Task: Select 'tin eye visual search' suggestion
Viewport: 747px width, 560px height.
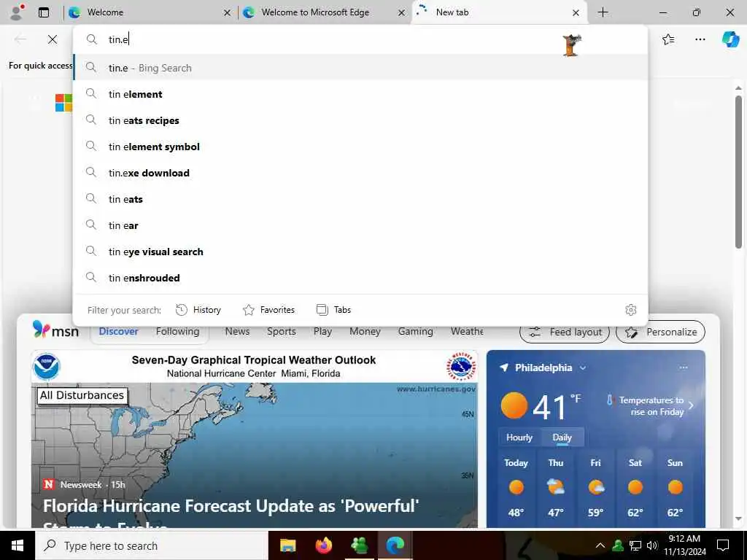Action: [360, 251]
